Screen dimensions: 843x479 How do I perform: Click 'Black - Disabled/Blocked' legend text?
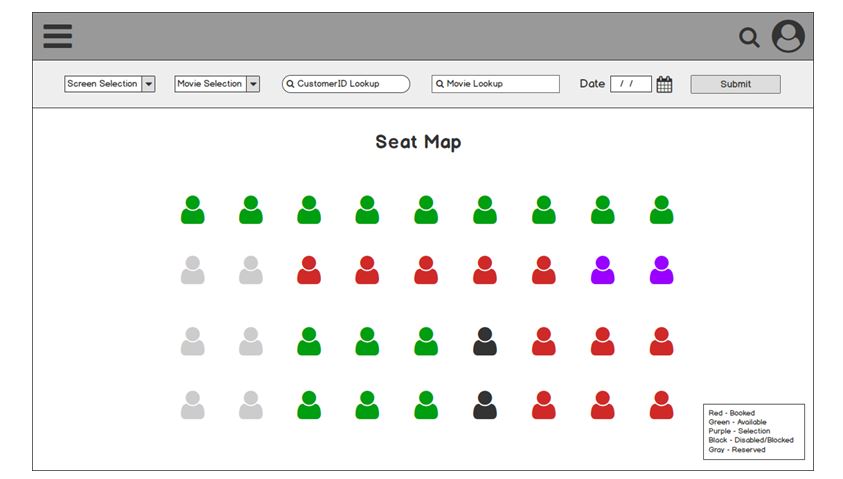pos(751,440)
